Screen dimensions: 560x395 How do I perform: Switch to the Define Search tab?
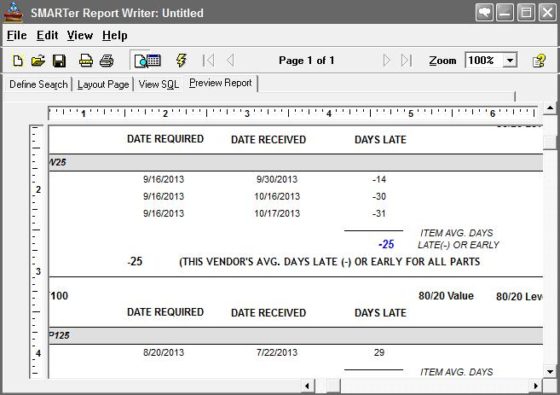click(x=38, y=84)
